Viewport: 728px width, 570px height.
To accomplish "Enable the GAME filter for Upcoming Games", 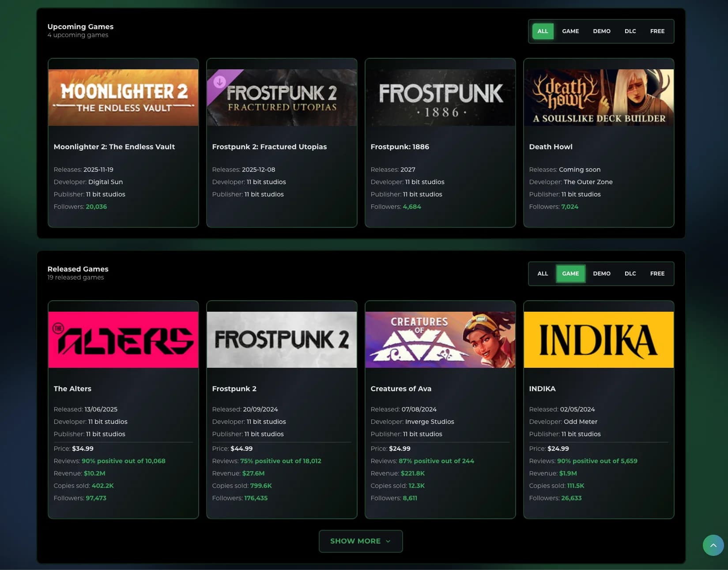I will tap(570, 31).
